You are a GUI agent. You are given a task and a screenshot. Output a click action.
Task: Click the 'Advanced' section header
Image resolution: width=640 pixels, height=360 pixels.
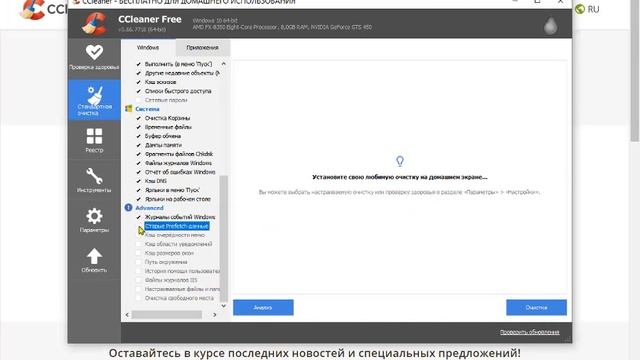pyautogui.click(x=149, y=208)
